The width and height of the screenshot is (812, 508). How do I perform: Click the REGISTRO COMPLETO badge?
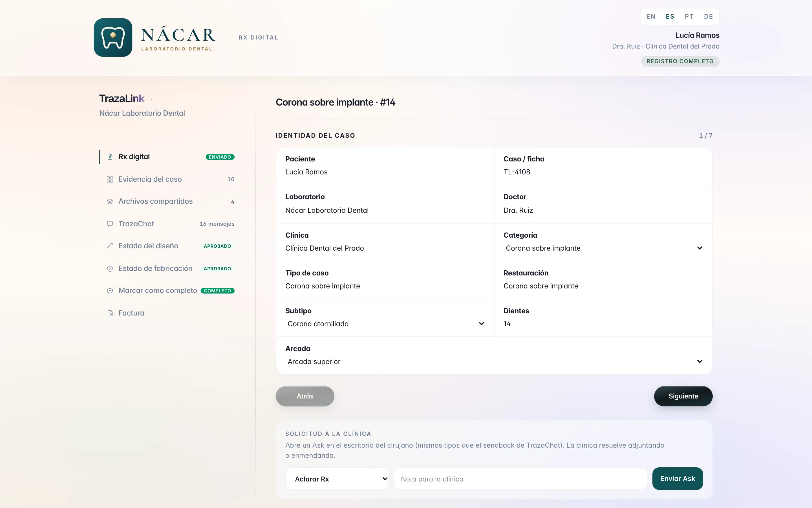coord(680,61)
